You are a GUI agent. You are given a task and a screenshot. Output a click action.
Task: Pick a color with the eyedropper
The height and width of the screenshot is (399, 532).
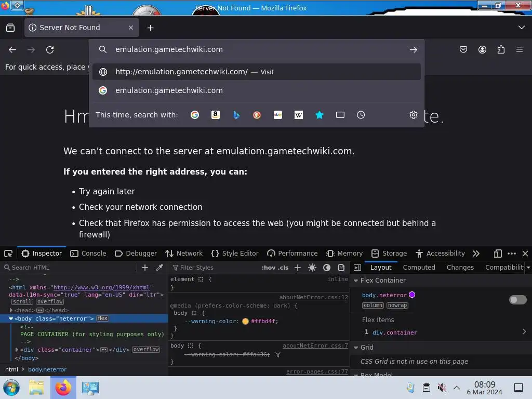[159, 268]
